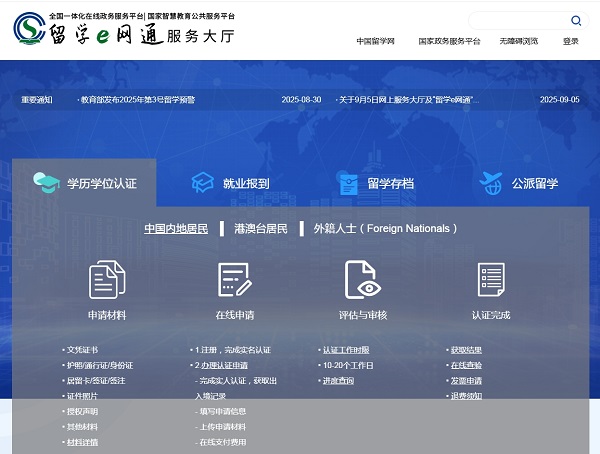This screenshot has height=454, width=600.
Task: Click the 2025-09-05 notice date
Action: click(x=559, y=100)
